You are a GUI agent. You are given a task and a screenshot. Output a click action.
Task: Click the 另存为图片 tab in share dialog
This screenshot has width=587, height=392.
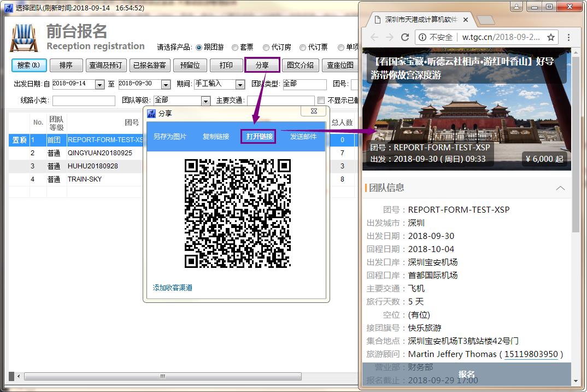[x=170, y=137]
